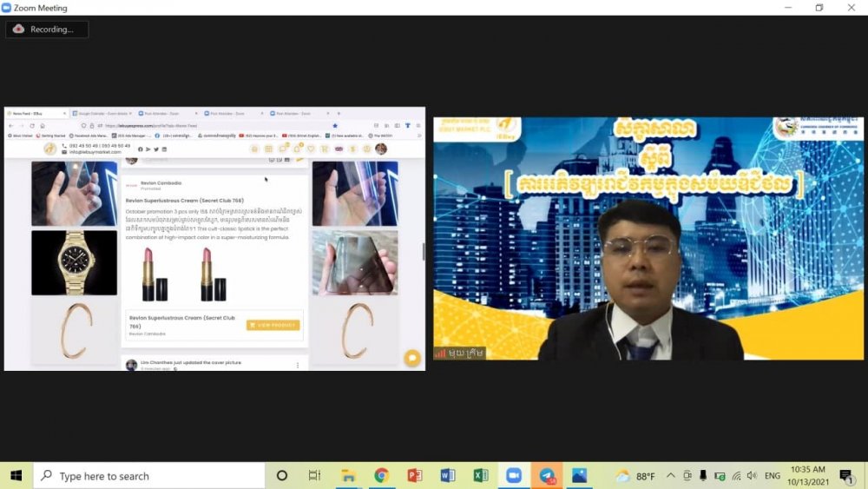868x489 pixels.
Task: Click the gold watch product thumbnail
Action: [x=74, y=262]
